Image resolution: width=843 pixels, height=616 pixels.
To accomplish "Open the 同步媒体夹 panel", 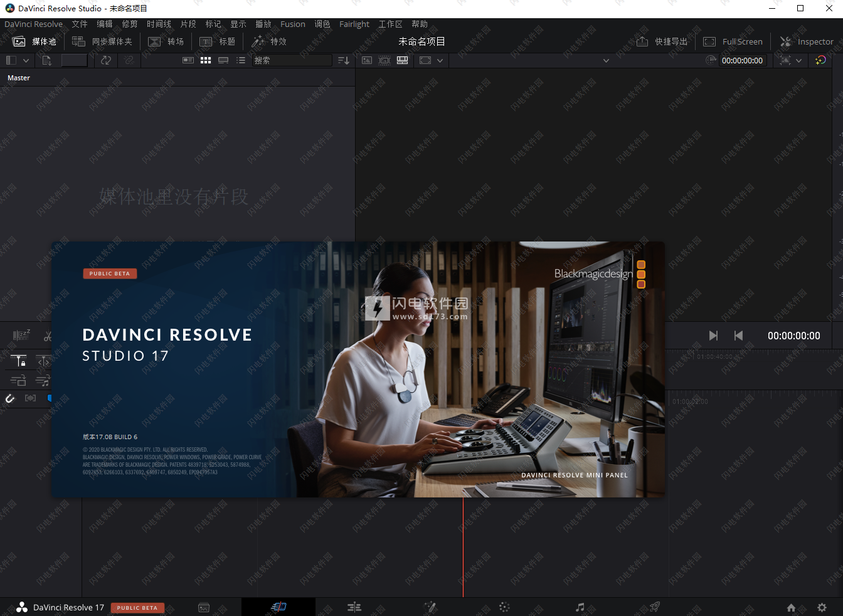I will (x=102, y=41).
